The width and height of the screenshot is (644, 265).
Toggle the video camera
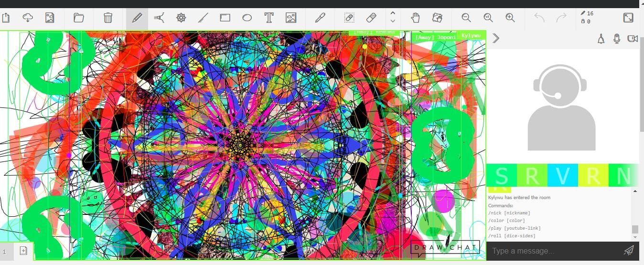click(x=633, y=39)
